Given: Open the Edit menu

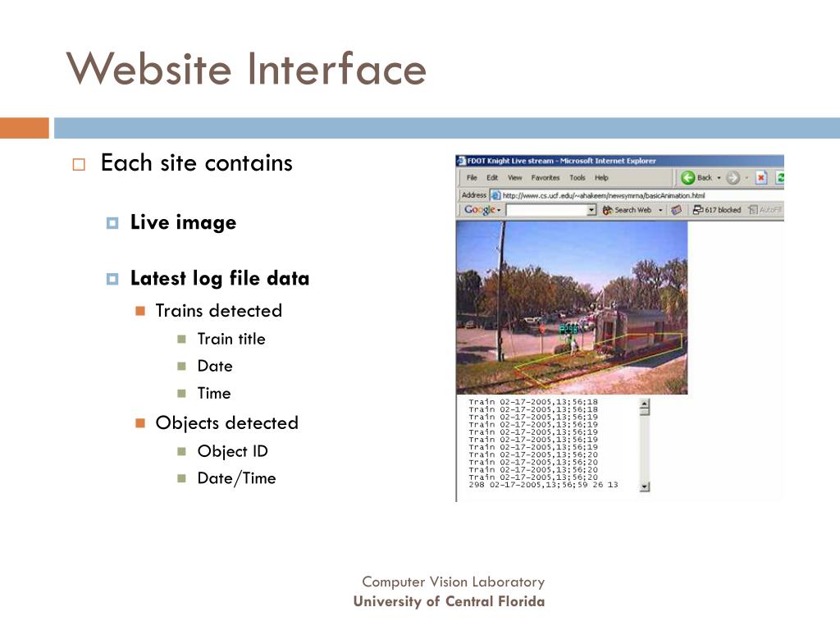Looking at the screenshot, I should 492,178.
